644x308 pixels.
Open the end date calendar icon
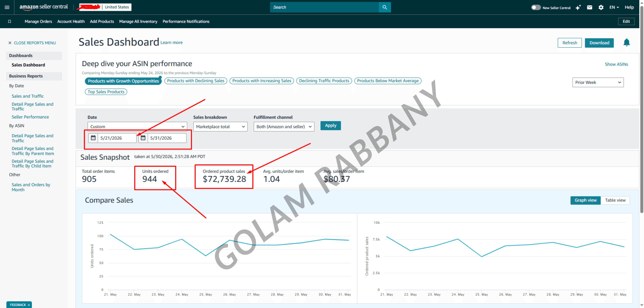(143, 138)
